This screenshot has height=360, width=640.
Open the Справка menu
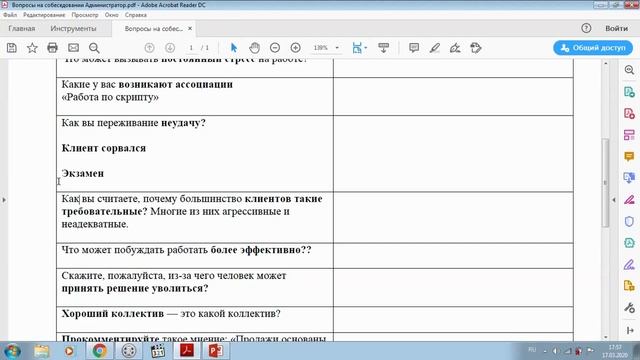click(x=136, y=15)
